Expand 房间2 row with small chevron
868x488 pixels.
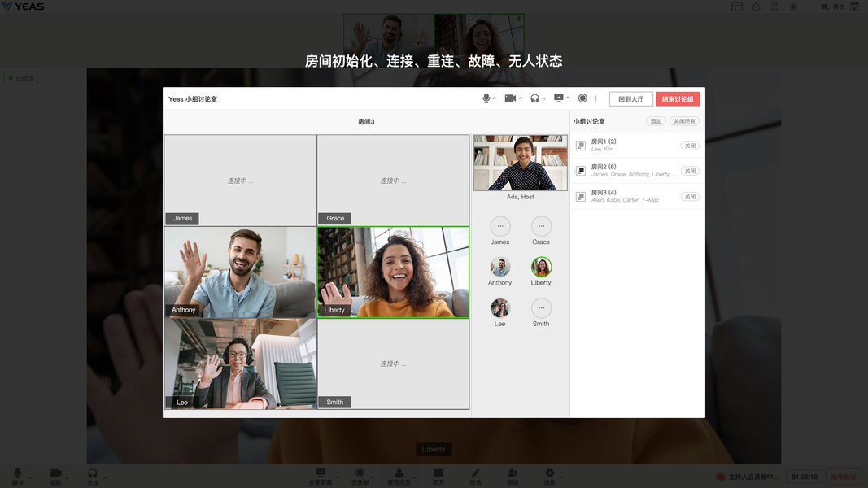[574, 171]
